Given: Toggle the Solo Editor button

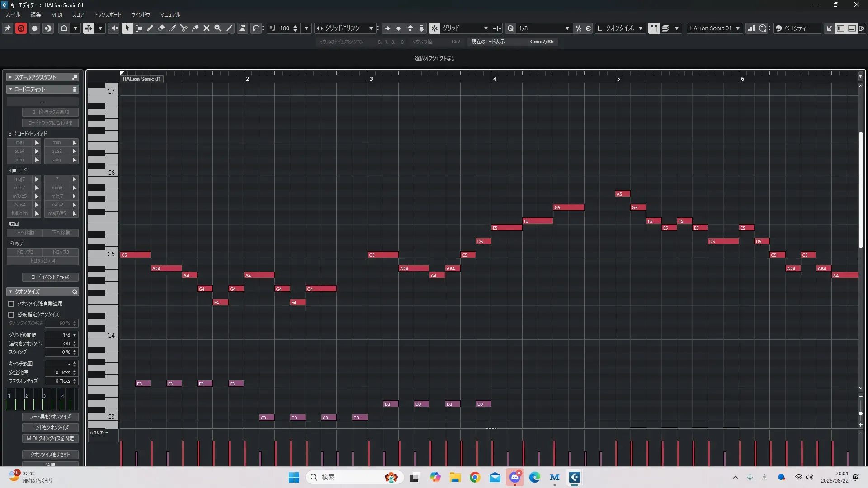Looking at the screenshot, I should tap(21, 28).
